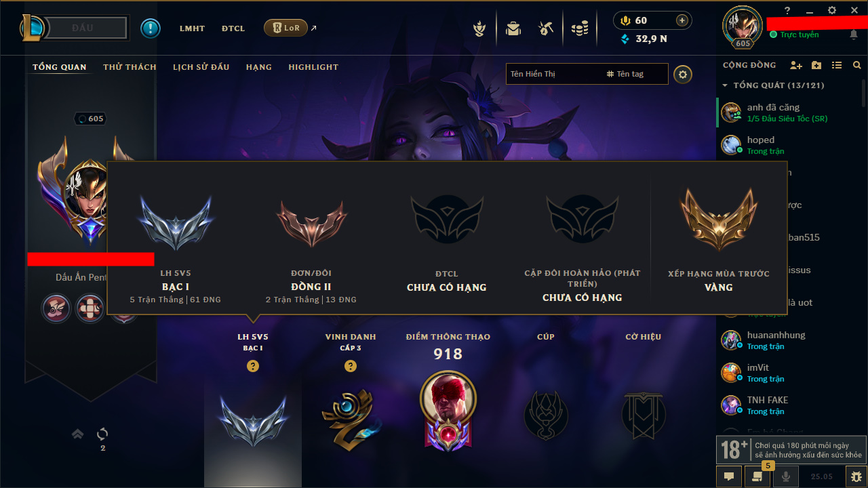Viewport: 868px width, 488px height.
Task: Expand purchase RP plus button
Action: (682, 20)
